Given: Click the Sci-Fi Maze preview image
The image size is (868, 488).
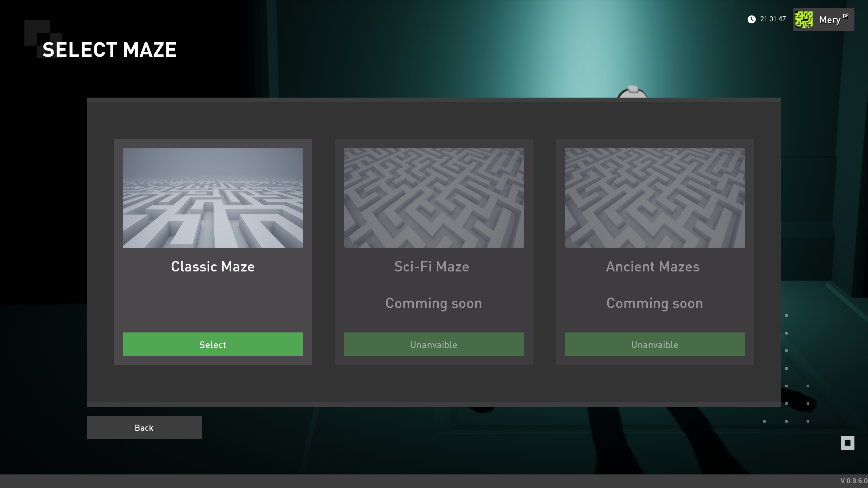Looking at the screenshot, I should [434, 198].
